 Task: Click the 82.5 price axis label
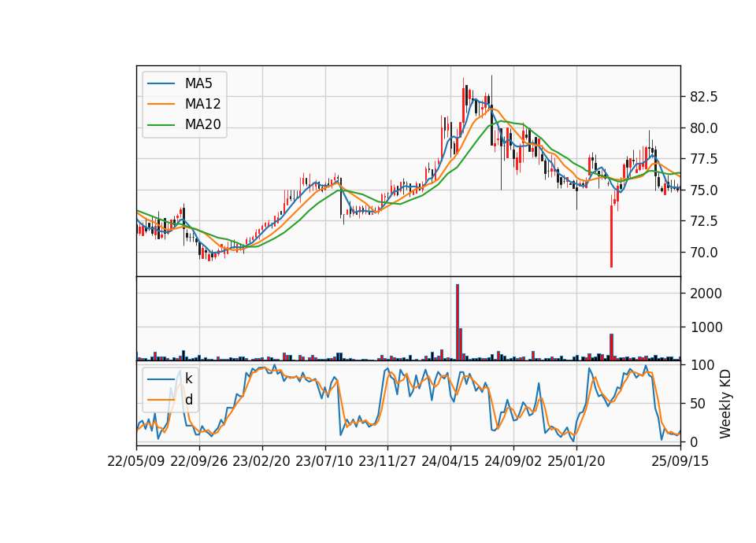(703, 98)
